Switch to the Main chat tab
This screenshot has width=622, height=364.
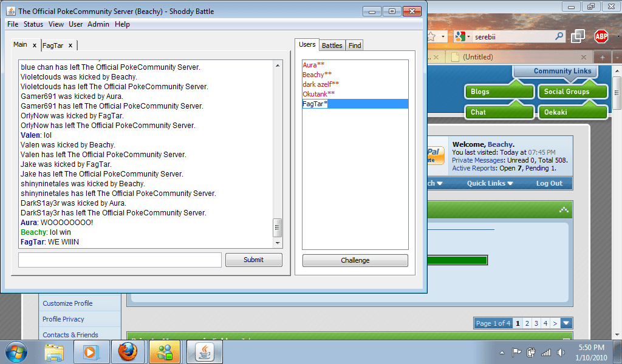pos(20,44)
